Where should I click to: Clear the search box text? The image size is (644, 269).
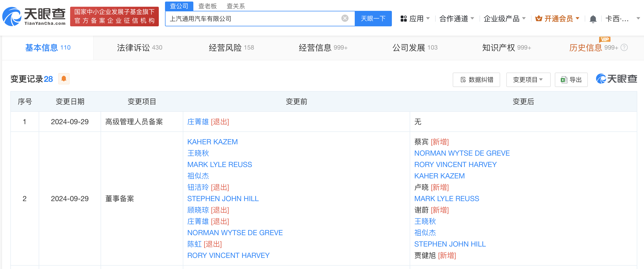[345, 18]
